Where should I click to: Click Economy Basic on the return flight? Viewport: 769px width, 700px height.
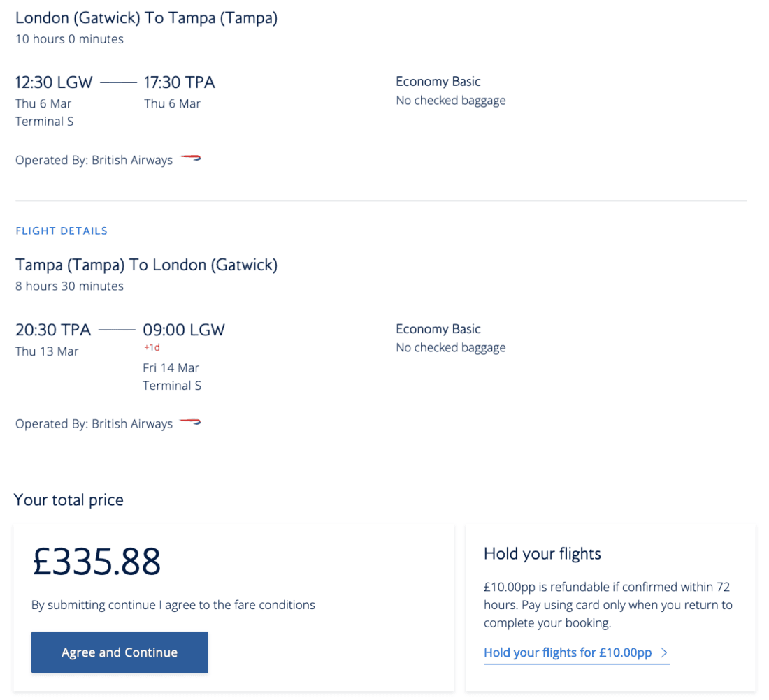click(438, 329)
